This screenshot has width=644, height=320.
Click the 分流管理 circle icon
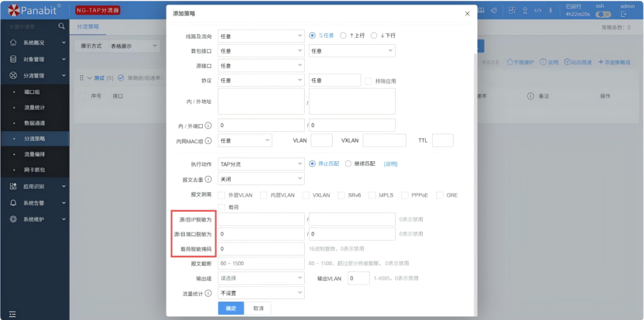(13, 75)
